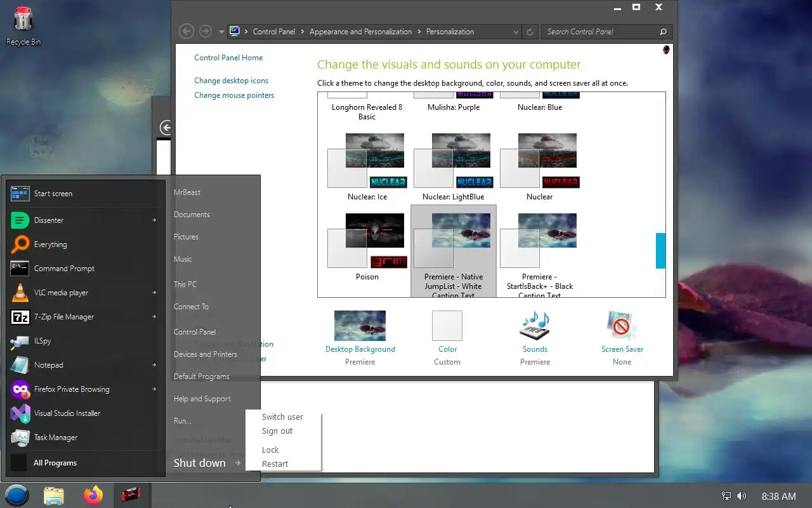The image size is (812, 508).
Task: Click the volume speaker tray icon
Action: (x=742, y=496)
